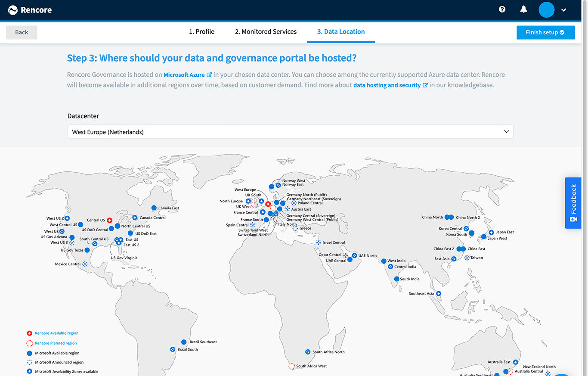Click the Greece dotted marker
Viewport: 588px width, 376px height.
[295, 228]
